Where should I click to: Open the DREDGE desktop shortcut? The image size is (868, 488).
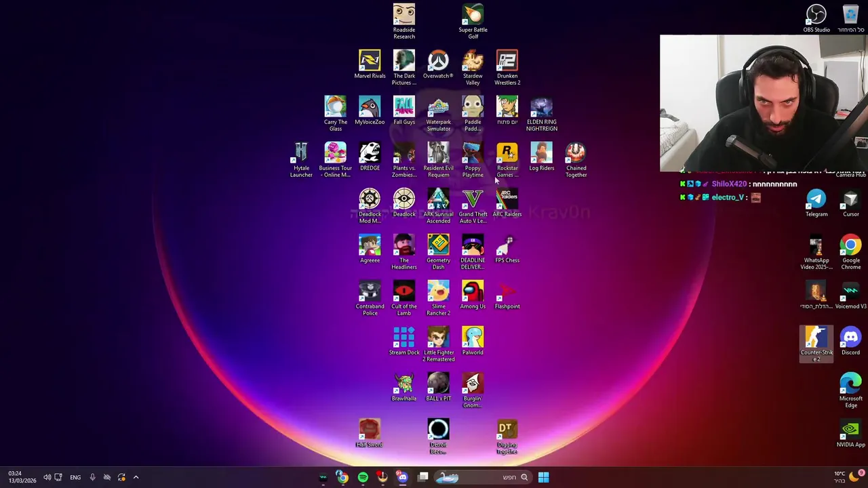370,157
